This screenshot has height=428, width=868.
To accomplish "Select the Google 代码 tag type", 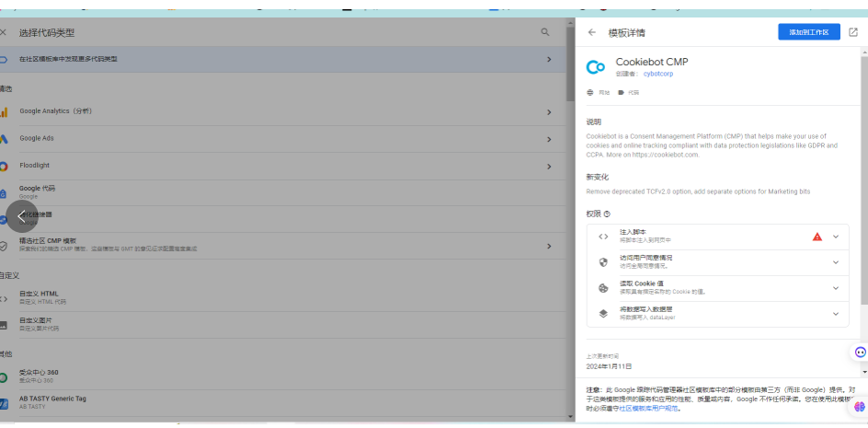I will [x=283, y=192].
